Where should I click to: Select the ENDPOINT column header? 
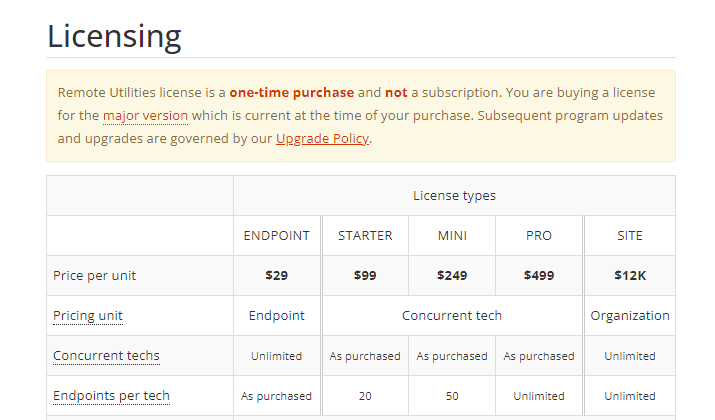pos(277,236)
